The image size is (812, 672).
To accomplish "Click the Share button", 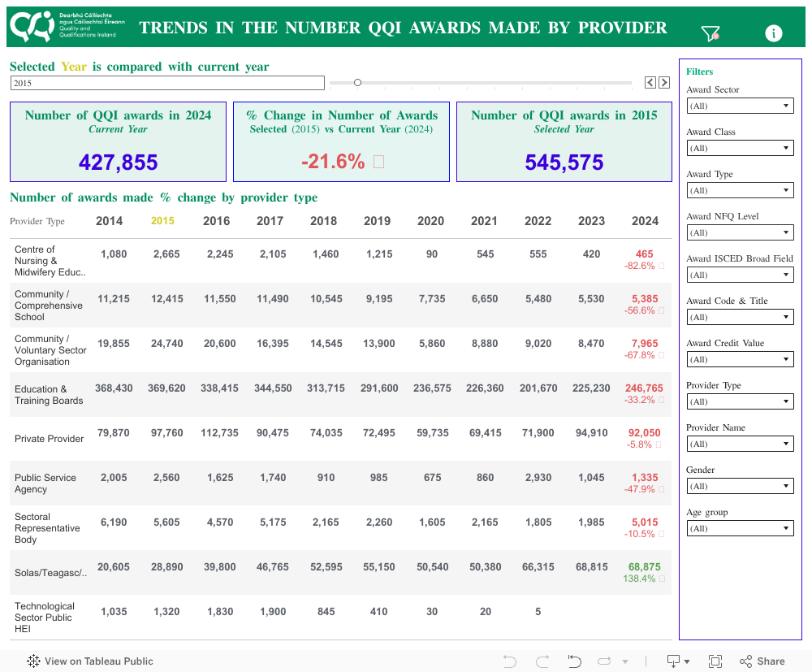I will tap(762, 661).
